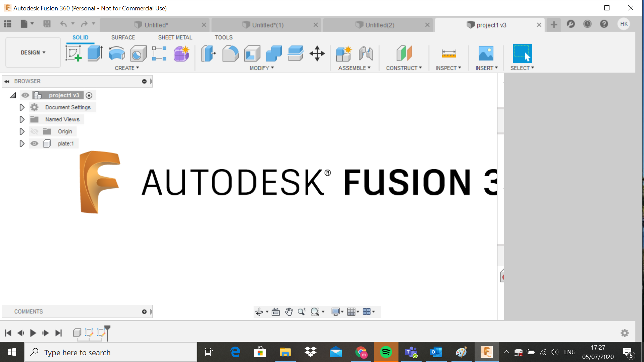
Task: Activate the Pan tool in navigation bar
Action: click(x=289, y=311)
